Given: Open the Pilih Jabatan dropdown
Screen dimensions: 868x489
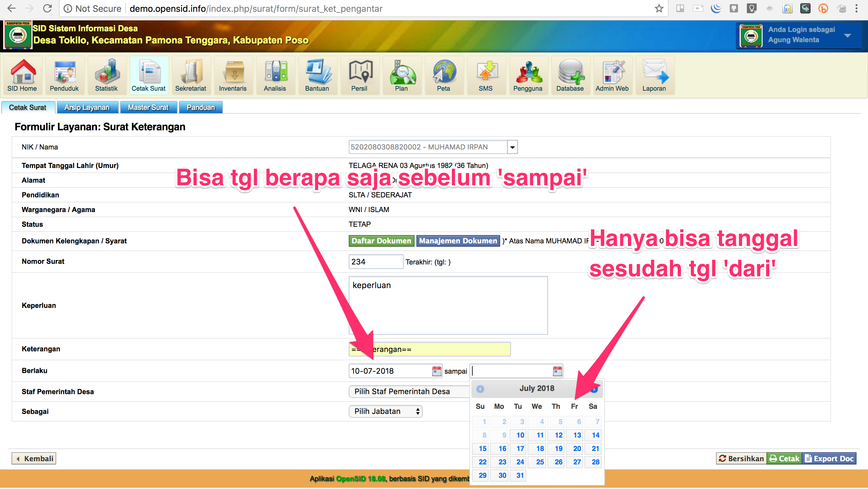Looking at the screenshot, I should (x=385, y=411).
